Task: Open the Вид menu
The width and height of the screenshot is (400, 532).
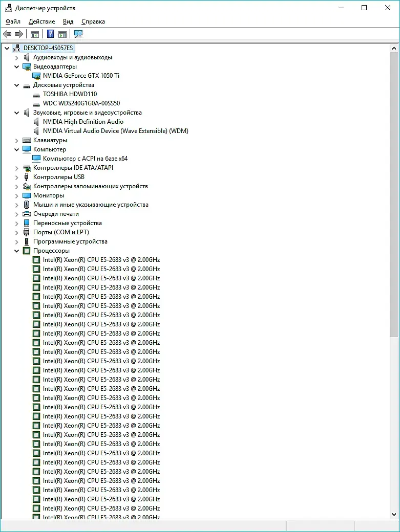Action: 68,21
